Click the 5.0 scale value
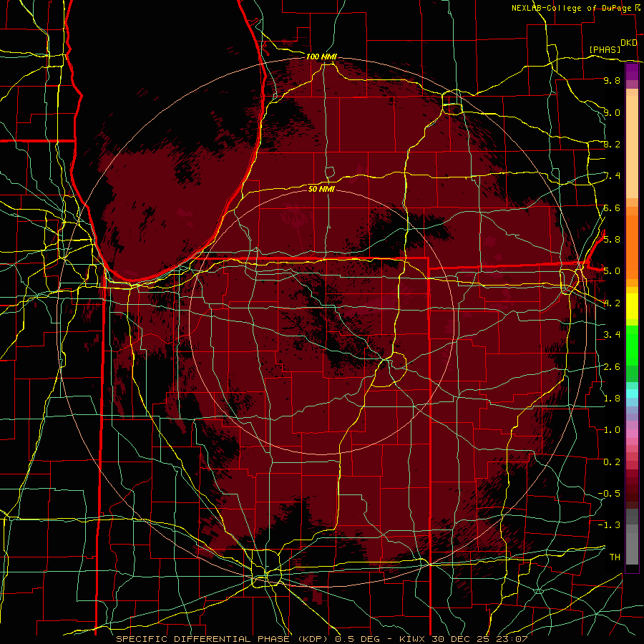Screen dimensions: 644x644 pos(612,271)
